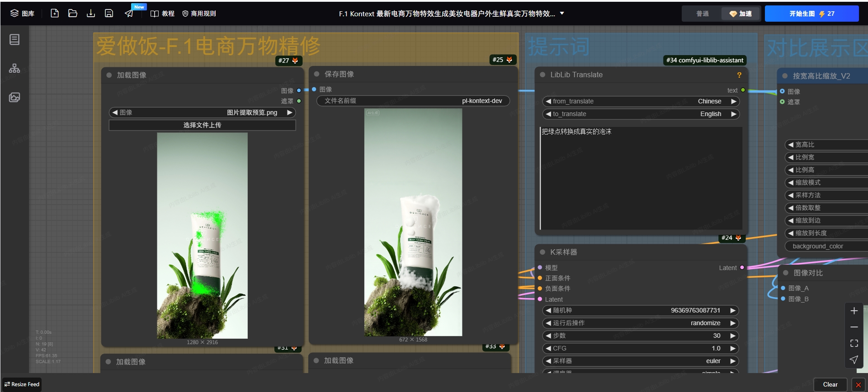
Task: Click the #24 node badge fox icon
Action: coord(738,238)
